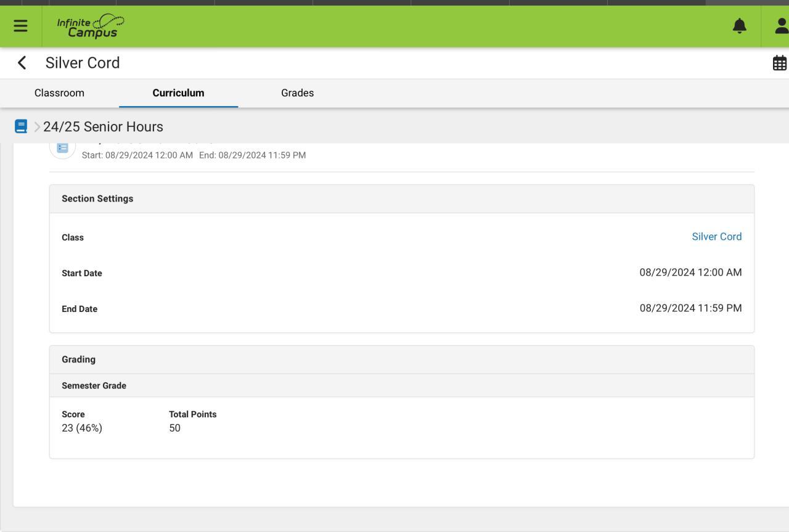Open the user account icon
This screenshot has width=789, height=532.
coord(782,26)
